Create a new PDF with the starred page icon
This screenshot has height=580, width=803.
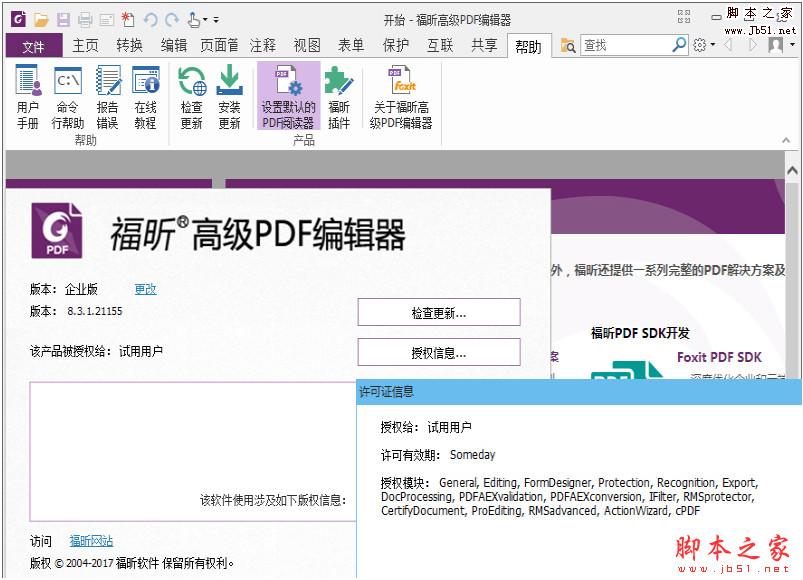128,19
